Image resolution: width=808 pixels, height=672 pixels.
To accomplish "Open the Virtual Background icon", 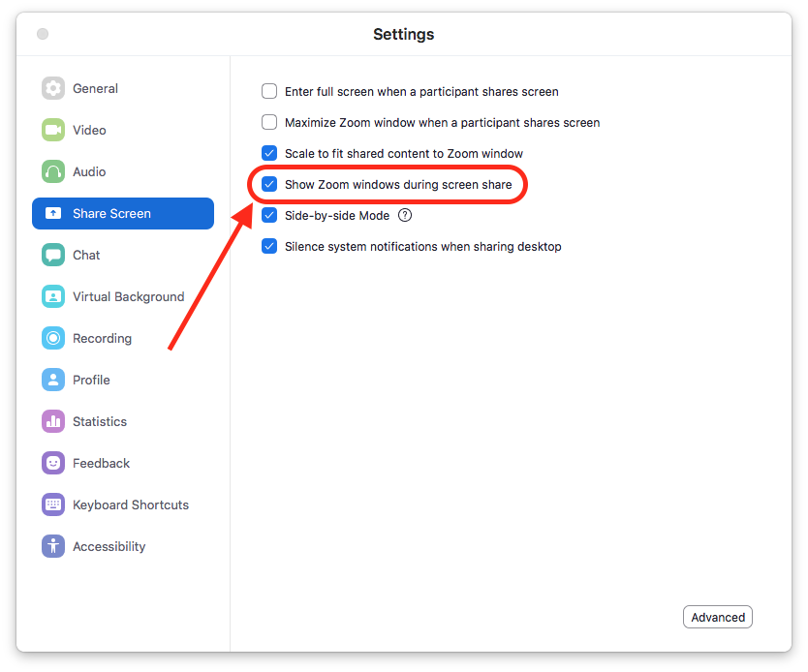I will pos(53,296).
